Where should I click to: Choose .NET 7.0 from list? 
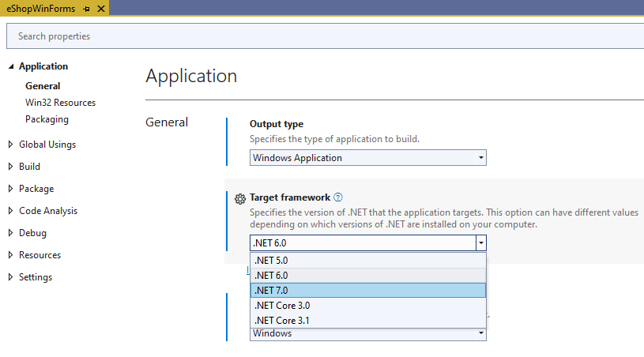click(368, 291)
